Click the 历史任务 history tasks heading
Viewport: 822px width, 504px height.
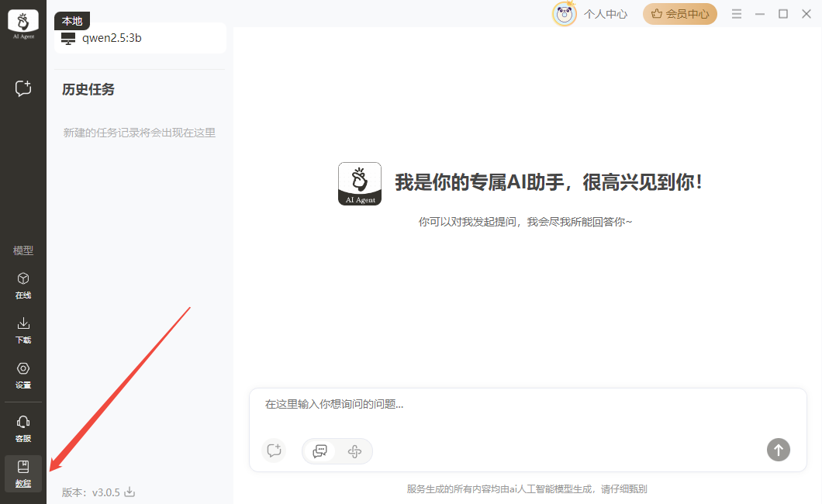click(x=88, y=90)
